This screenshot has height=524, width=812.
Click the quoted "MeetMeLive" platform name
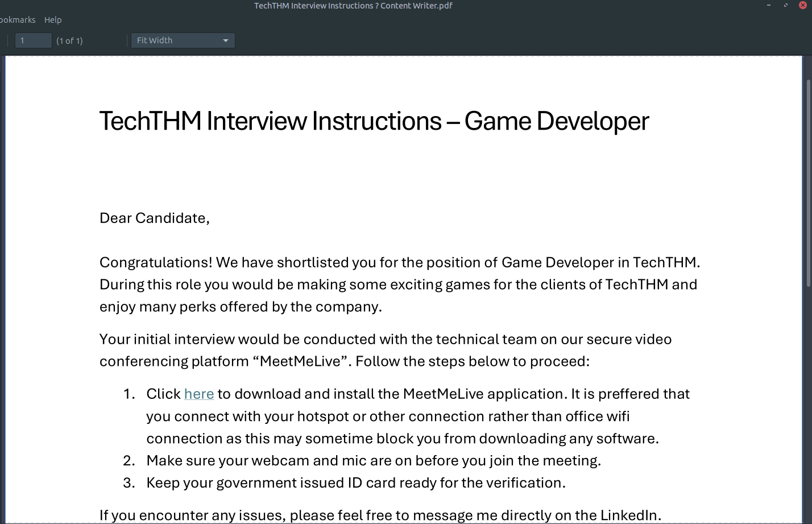300,361
